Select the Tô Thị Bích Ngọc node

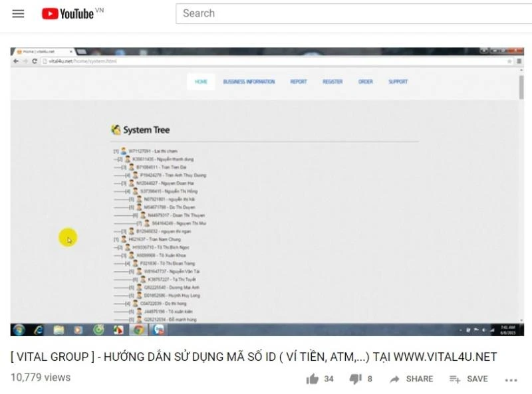(x=161, y=248)
